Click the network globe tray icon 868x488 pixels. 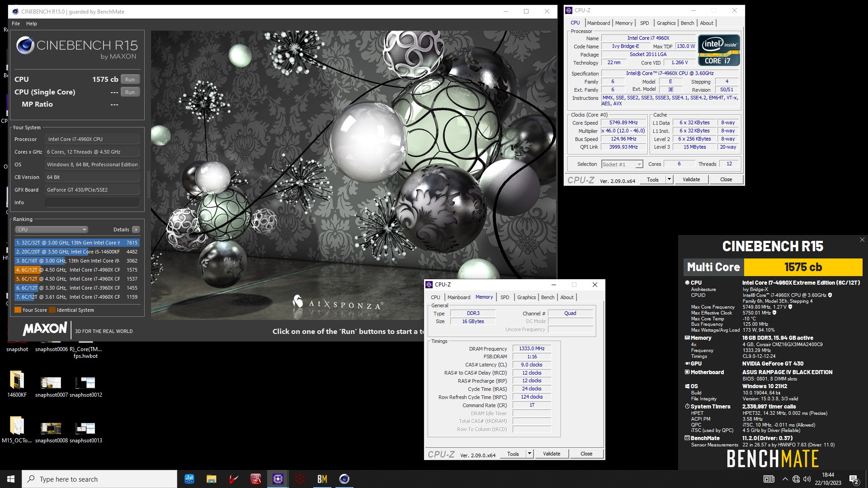coord(796,479)
